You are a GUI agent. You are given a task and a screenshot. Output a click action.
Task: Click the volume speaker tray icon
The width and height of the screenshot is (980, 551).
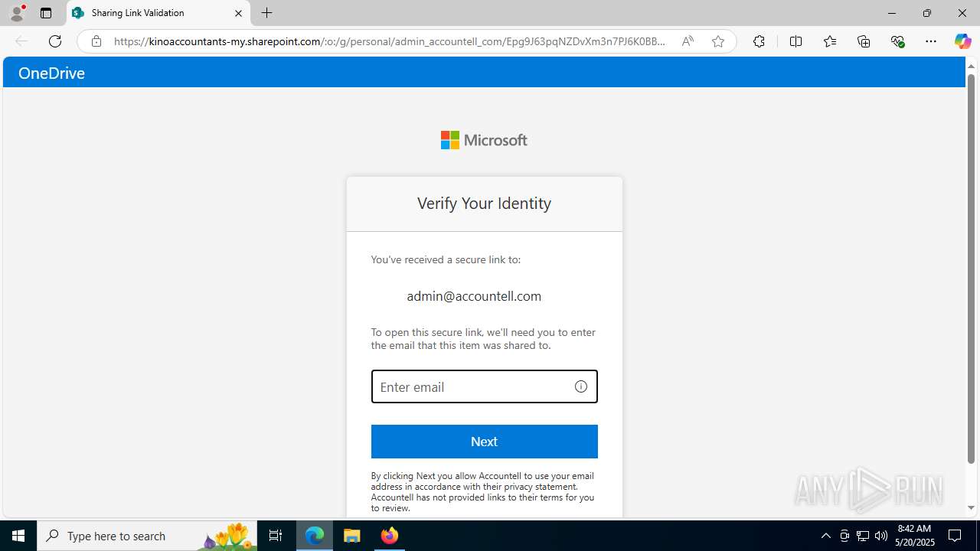pos(881,536)
